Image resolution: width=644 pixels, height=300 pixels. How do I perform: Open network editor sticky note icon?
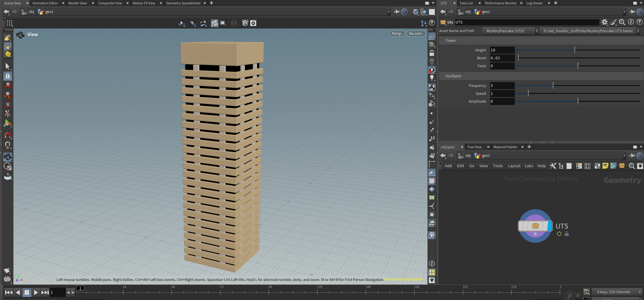605,166
